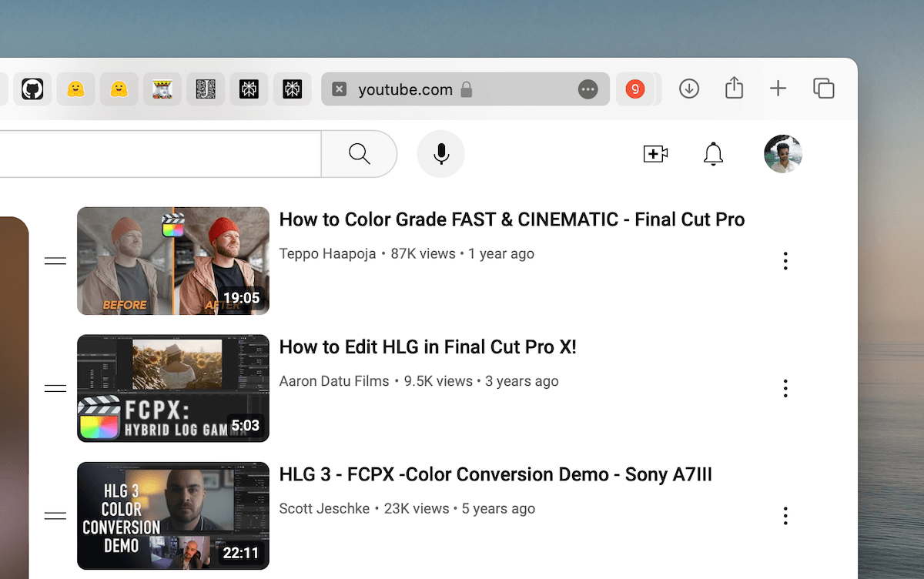Click the "9.5K views" text
The height and width of the screenshot is (579, 924).
[x=438, y=381]
